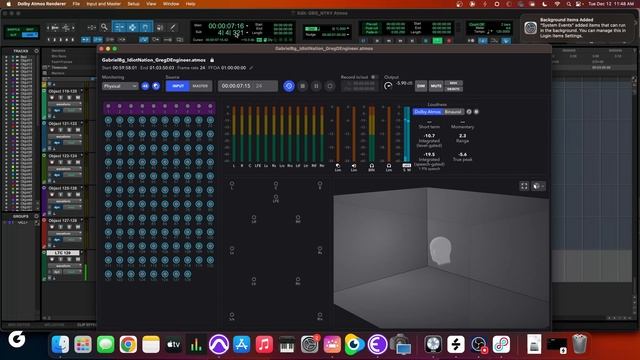Open the Trash in the Dock

pyautogui.click(x=580, y=344)
